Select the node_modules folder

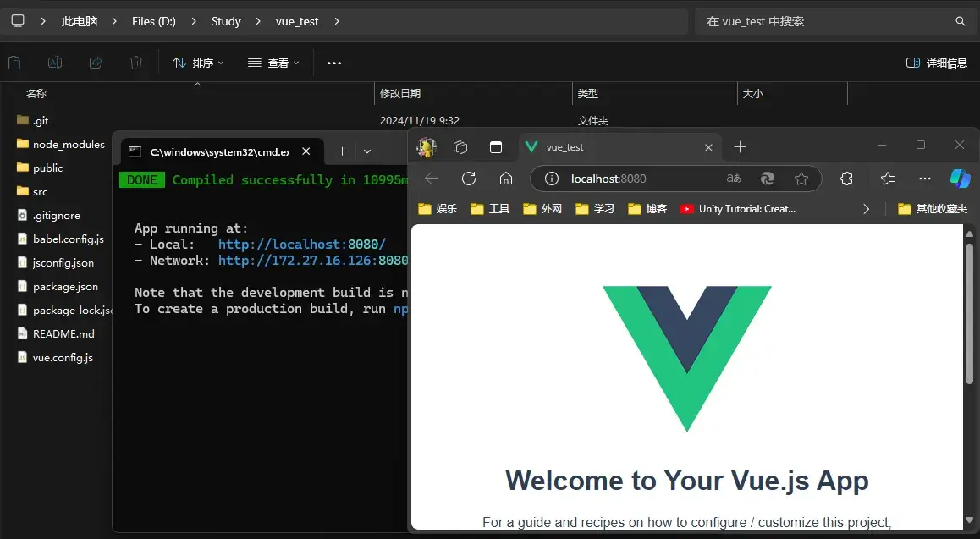pos(61,145)
